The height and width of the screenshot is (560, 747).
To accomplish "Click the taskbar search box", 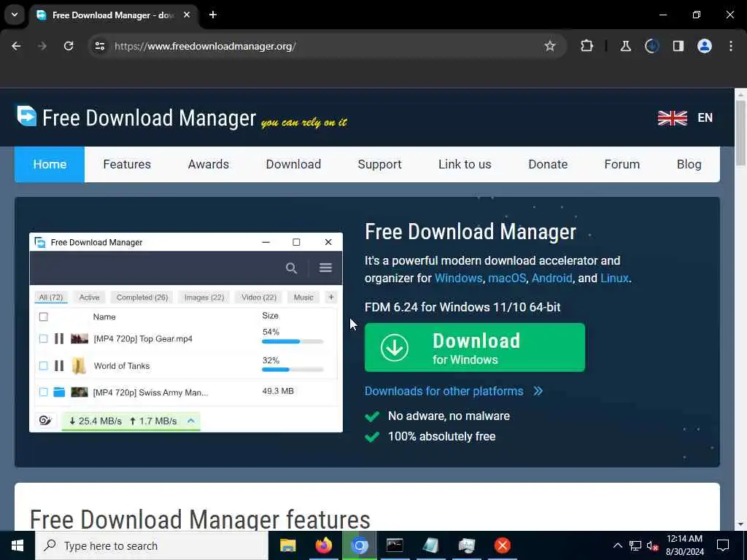I will tap(152, 545).
